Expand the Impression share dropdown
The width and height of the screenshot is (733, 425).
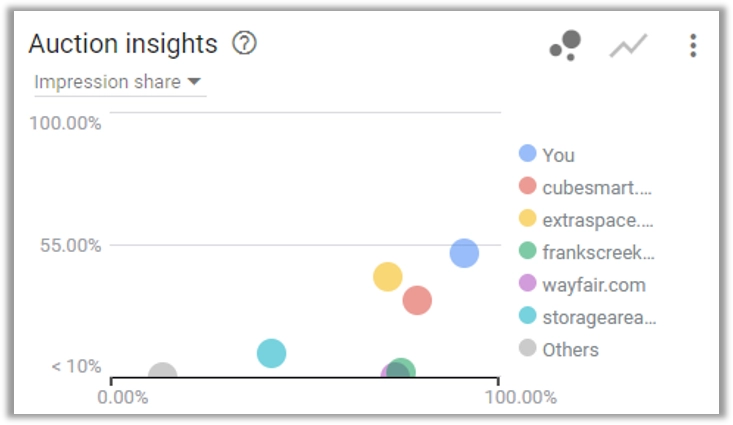(x=120, y=82)
